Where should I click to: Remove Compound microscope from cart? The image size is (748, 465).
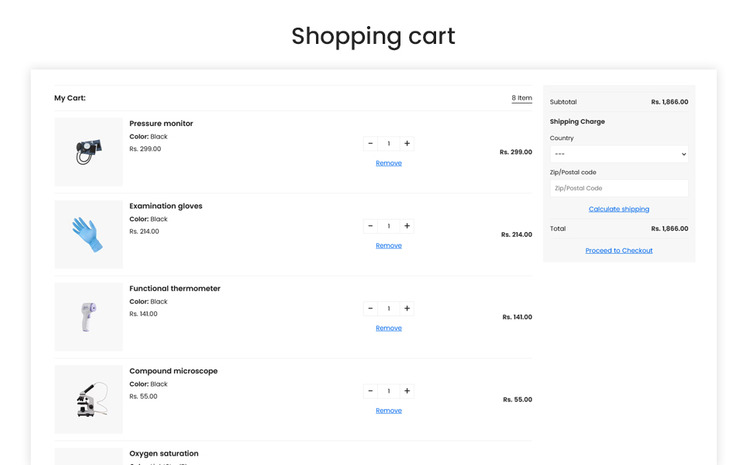(389, 411)
